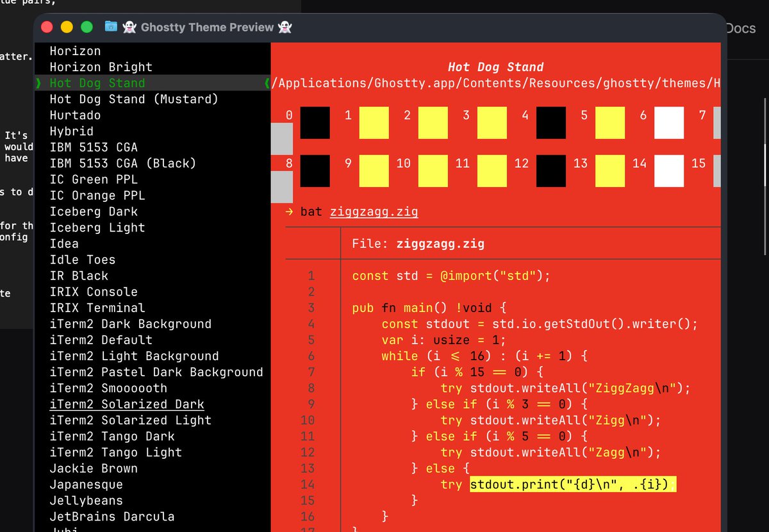This screenshot has width=769, height=532.
Task: Click the highlighted stdout.print code selection
Action: [x=574, y=484]
